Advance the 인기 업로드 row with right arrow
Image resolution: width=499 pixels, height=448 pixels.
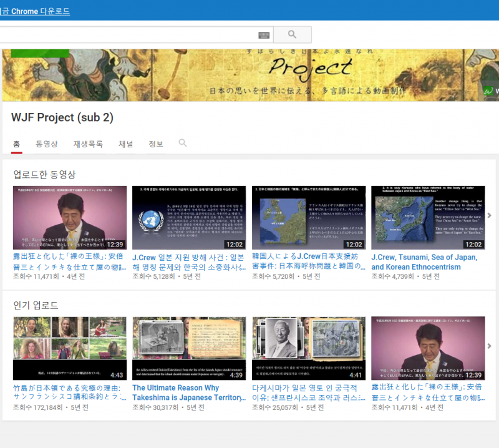click(489, 346)
